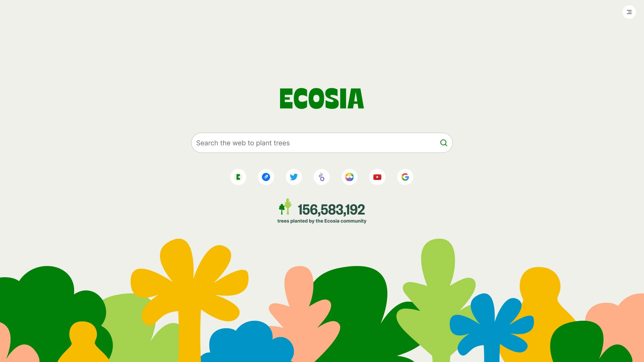This screenshot has width=644, height=362.
Task: Click the tree counter display
Action: (x=322, y=212)
